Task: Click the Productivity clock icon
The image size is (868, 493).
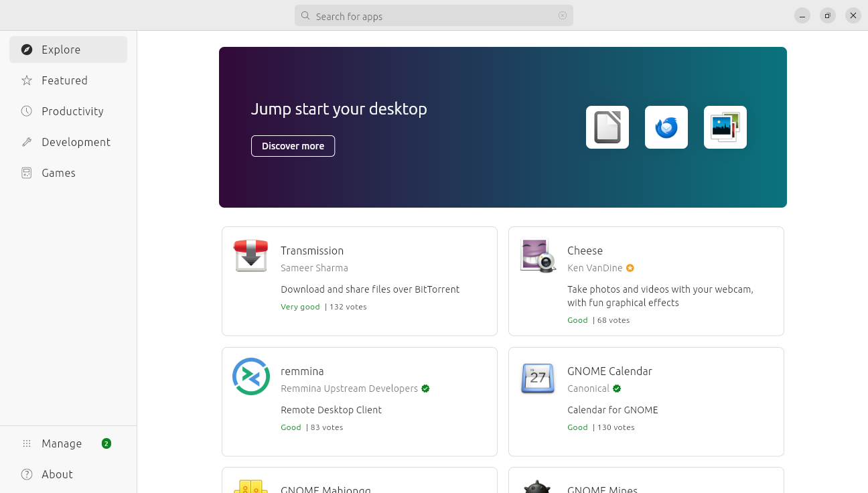Action: pos(27,111)
